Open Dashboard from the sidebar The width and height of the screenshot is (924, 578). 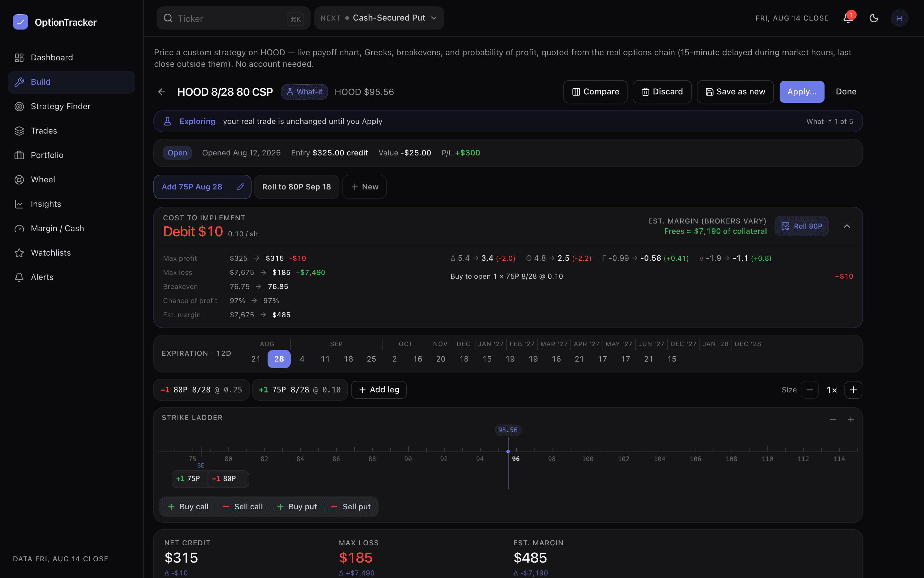click(x=72, y=57)
